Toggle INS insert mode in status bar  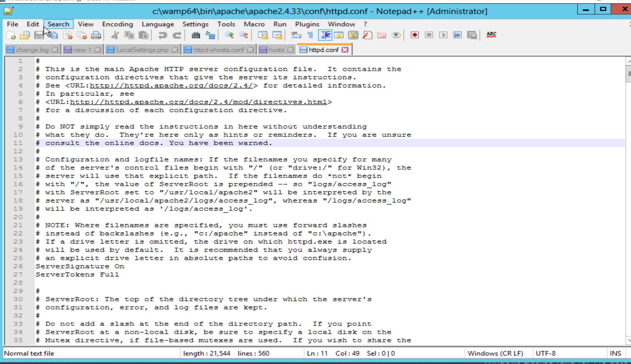[615, 353]
